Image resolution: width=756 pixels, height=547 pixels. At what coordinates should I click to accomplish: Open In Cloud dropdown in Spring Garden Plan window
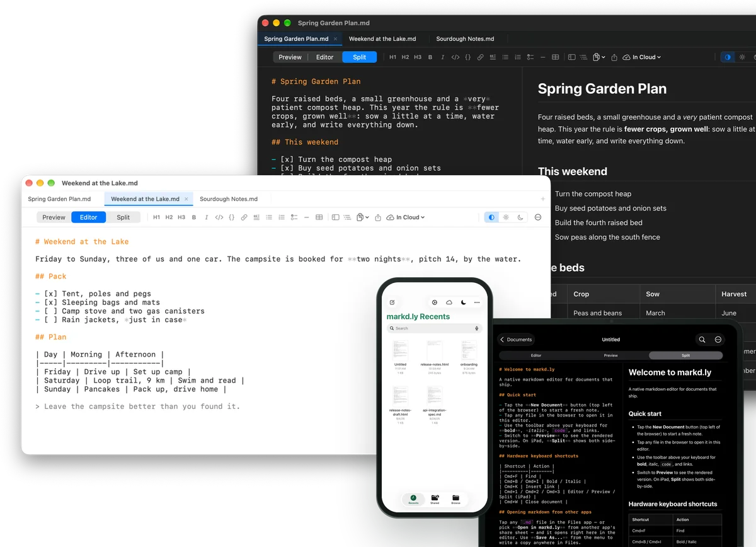tap(642, 57)
